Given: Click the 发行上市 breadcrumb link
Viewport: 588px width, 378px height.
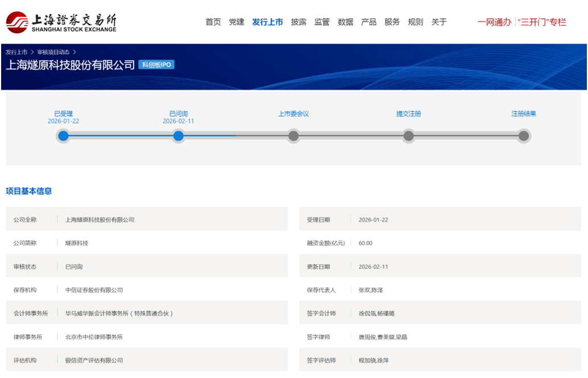Looking at the screenshot, I should (16, 52).
